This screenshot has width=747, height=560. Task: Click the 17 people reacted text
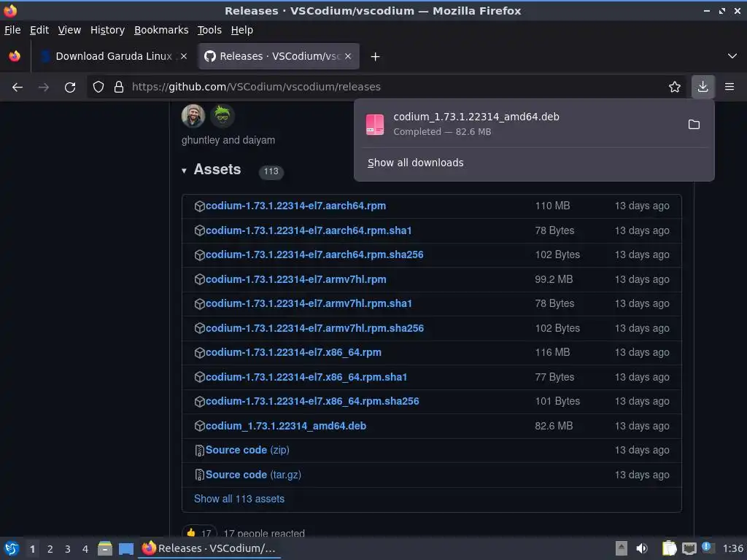point(264,533)
